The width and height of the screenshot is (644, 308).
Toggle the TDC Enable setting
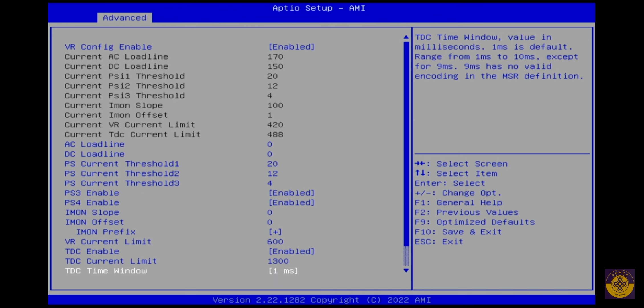click(x=291, y=252)
